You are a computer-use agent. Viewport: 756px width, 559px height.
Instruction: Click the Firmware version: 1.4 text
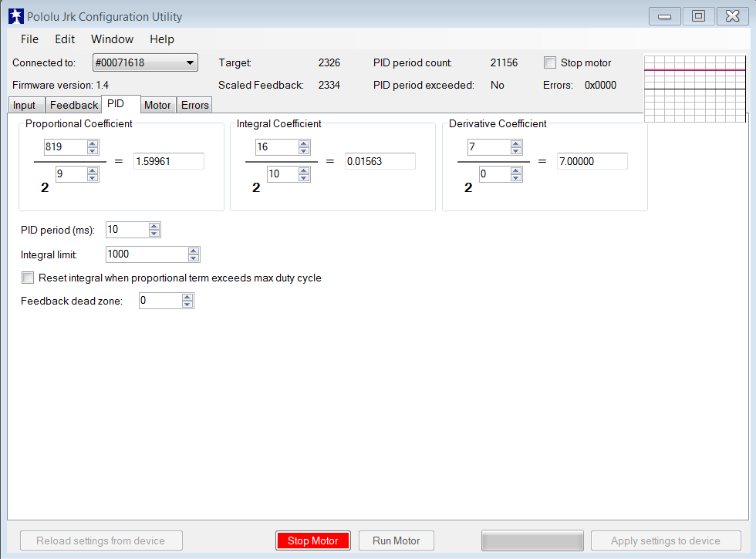coord(60,85)
